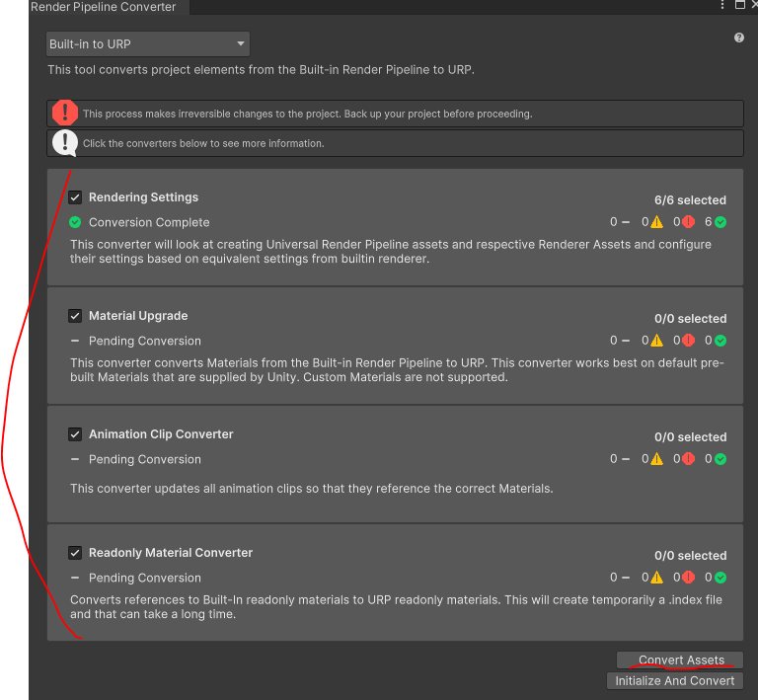Open the window kebab options menu
758x700 pixels.
click(x=722, y=5)
